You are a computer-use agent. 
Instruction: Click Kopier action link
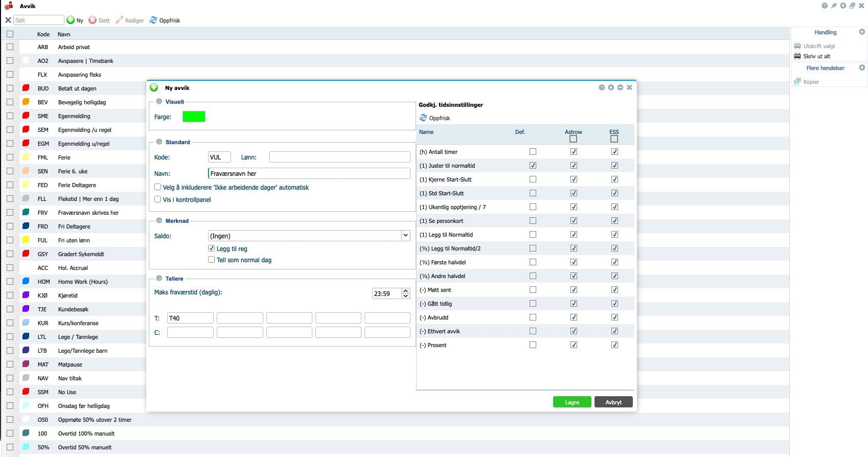point(811,82)
